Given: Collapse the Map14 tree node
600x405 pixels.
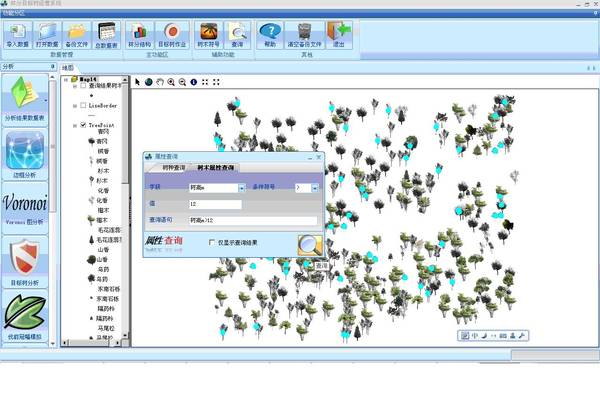Looking at the screenshot, I should (75, 78).
